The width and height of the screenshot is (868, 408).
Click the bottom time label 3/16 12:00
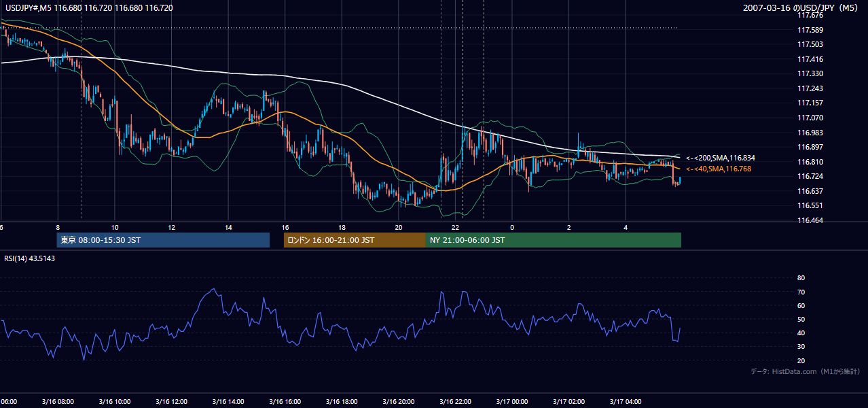coord(171,402)
